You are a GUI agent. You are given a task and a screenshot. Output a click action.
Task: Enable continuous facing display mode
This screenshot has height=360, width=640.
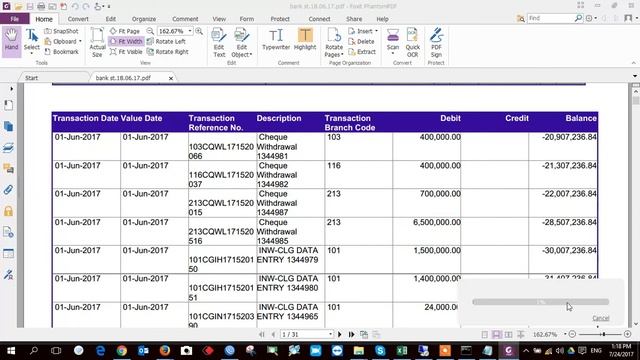[520, 334]
